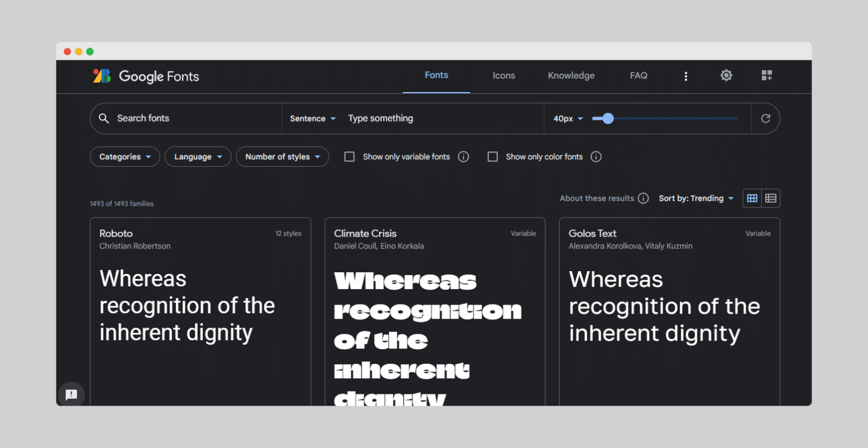
Task: Expand the Sort by Trending dropdown
Action: point(696,198)
